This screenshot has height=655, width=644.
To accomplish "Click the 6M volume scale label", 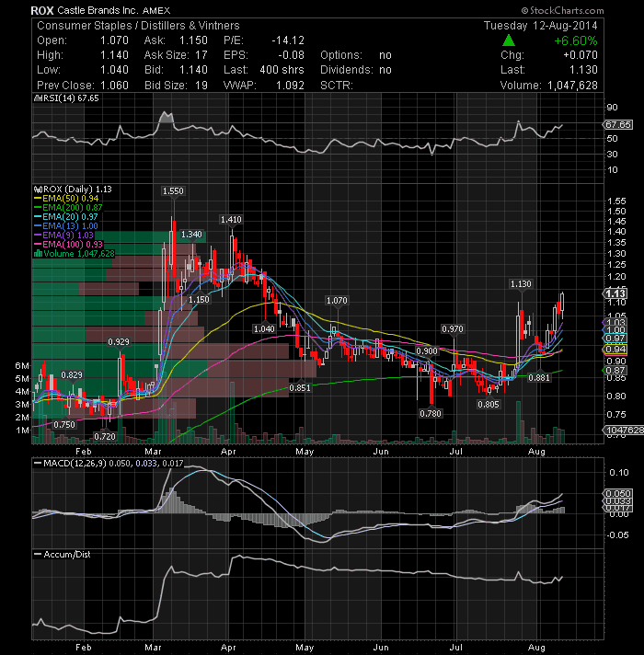I will point(22,365).
